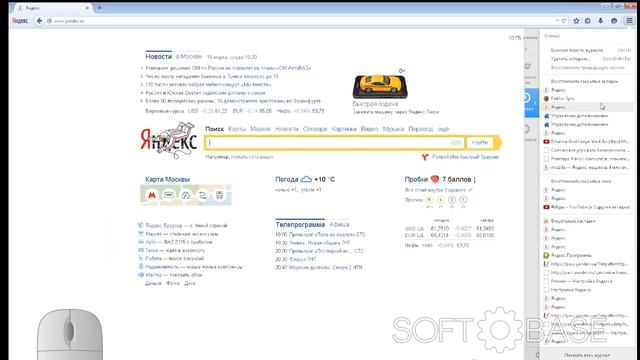Image resolution: width=640 pixels, height=360 pixels.
Task: Click Все стоит внутри Садового traffic text
Action: [436, 190]
